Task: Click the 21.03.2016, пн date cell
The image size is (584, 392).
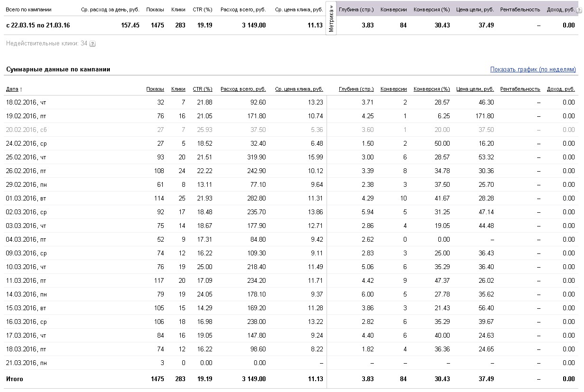Action: click(26, 363)
